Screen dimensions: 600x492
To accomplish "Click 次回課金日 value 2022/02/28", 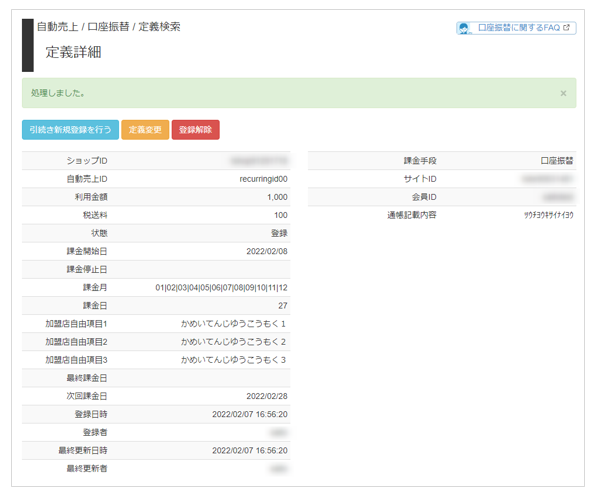I will click(x=267, y=396).
